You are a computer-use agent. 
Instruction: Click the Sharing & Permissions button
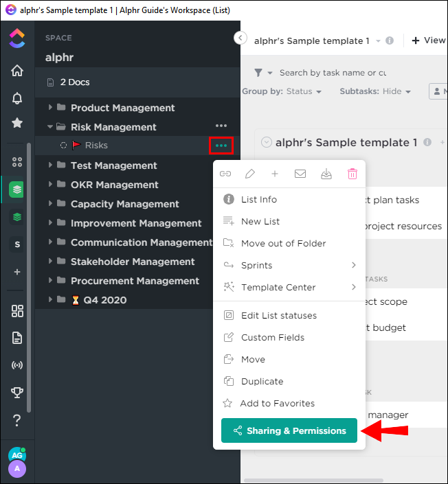point(289,430)
